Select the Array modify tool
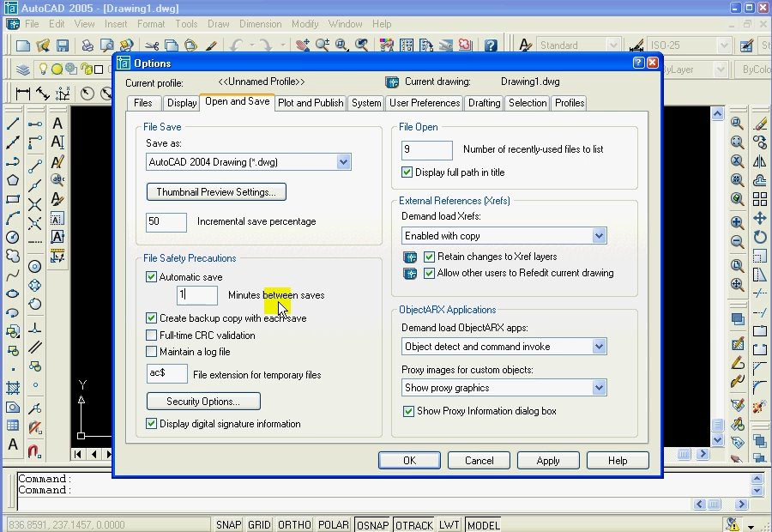Screen dimensions: 772x532 pos(760,199)
